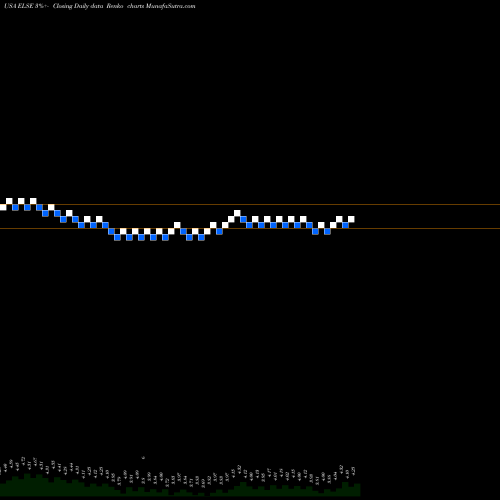Click the upper orange horizontal level line
The height and width of the screenshot is (500, 500).
[x=250, y=204]
